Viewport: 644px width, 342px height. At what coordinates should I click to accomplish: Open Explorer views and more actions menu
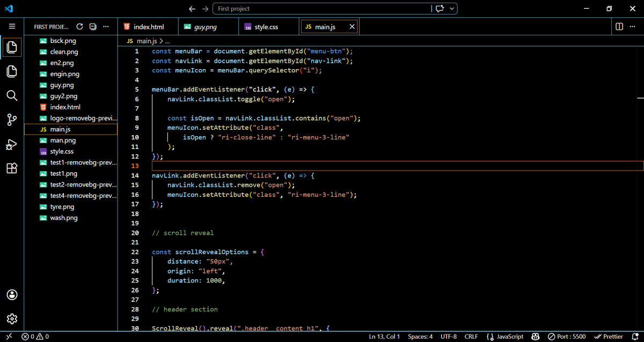click(106, 26)
